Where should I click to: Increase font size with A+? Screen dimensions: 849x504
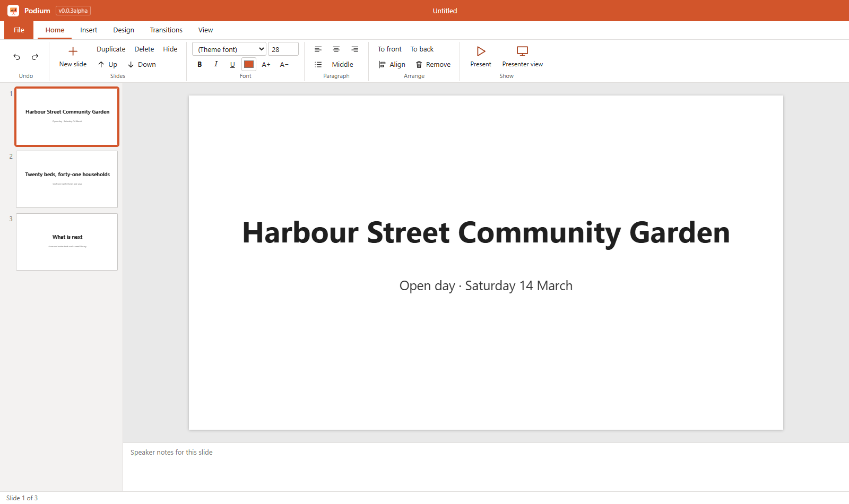pos(266,64)
